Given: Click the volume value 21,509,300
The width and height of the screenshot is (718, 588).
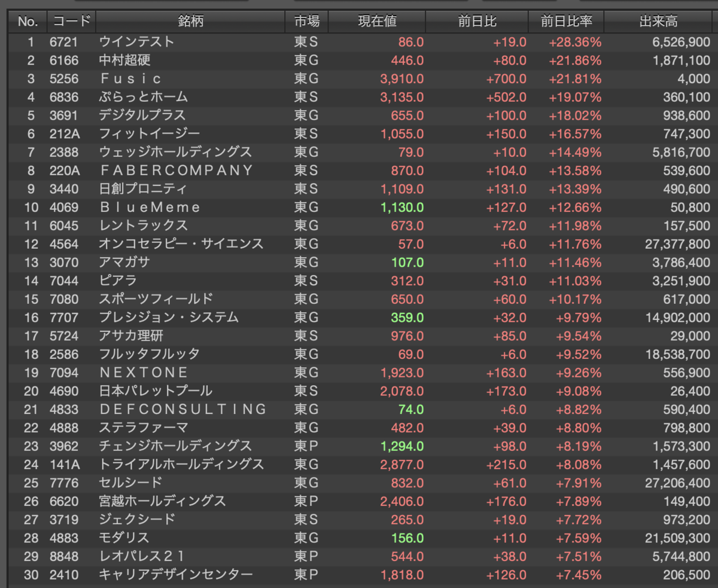Looking at the screenshot, I should [677, 538].
